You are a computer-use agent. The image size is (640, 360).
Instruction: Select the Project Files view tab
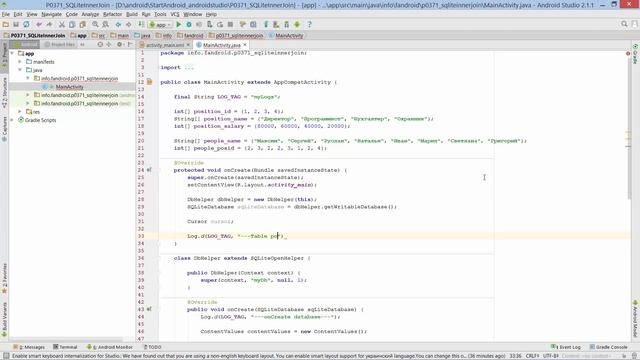point(60,44)
